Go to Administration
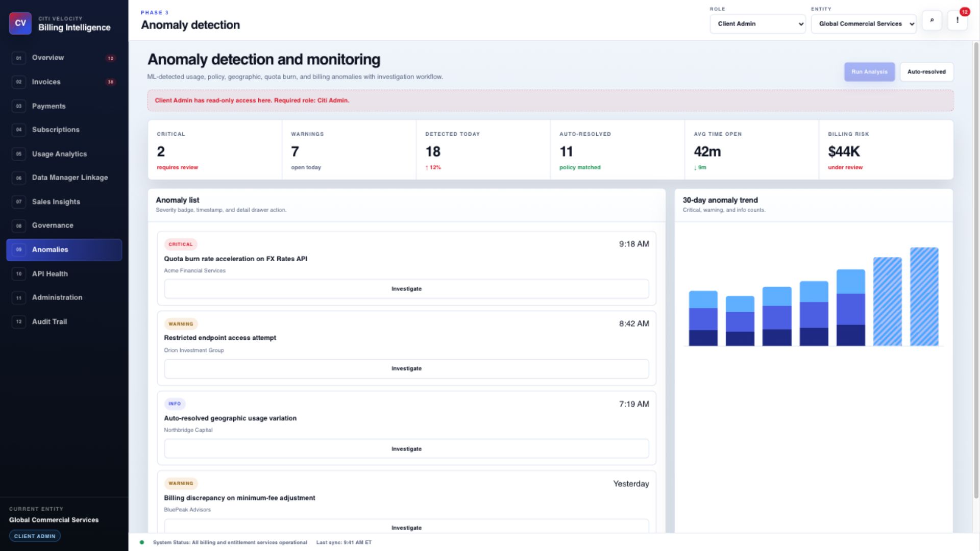The image size is (980, 551). pyautogui.click(x=64, y=298)
